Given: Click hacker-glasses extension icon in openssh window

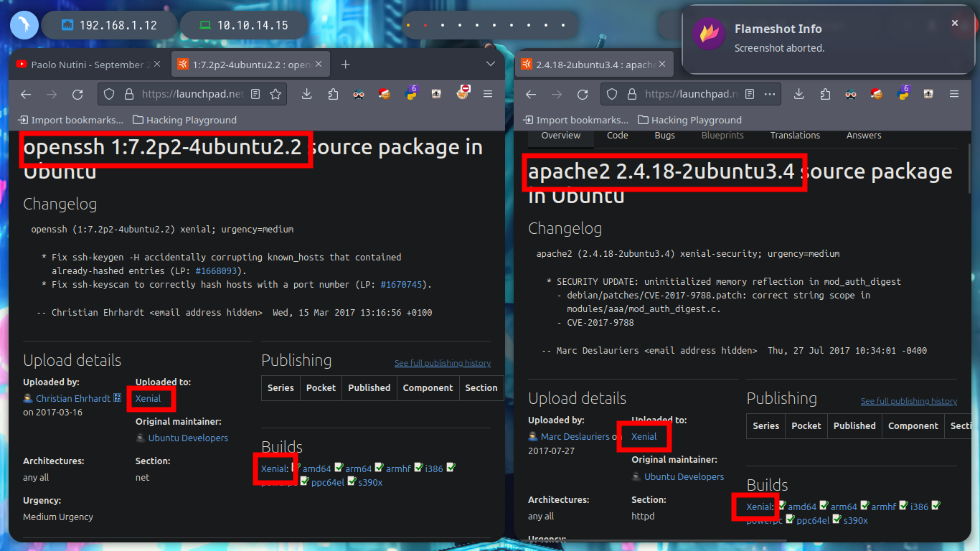Looking at the screenshot, I should [x=359, y=94].
